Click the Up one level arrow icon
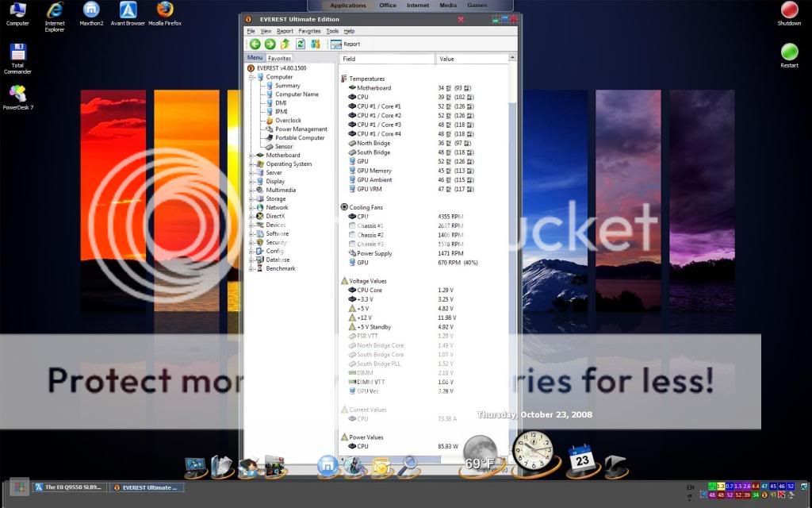The width and height of the screenshot is (812, 508). [285, 44]
